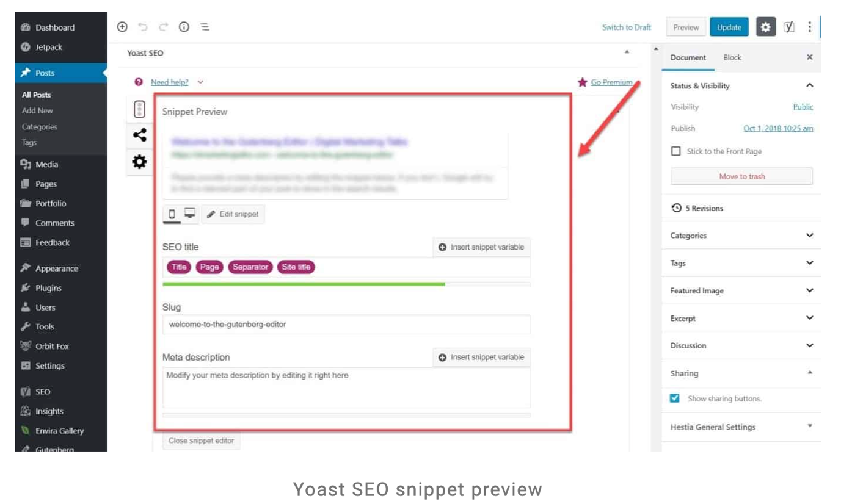Click the Close snippet editor button
Screen dimensions: 841x504
click(201, 441)
